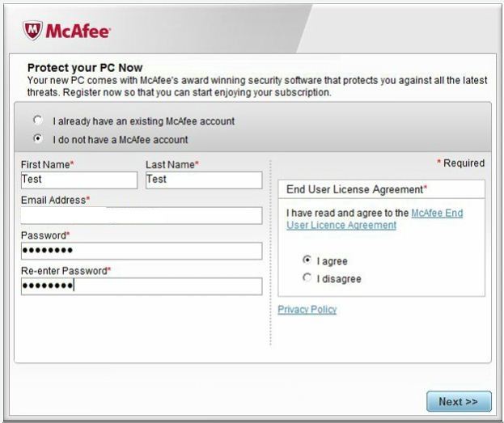The width and height of the screenshot is (504, 423).
Task: Click the McAfee shield logo
Action: click(x=32, y=31)
